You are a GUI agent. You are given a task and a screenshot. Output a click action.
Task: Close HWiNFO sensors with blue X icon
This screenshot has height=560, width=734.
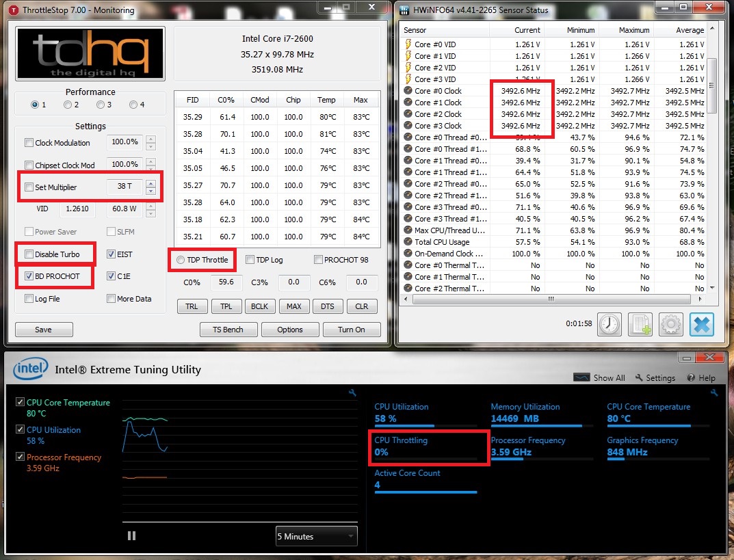pyautogui.click(x=701, y=323)
